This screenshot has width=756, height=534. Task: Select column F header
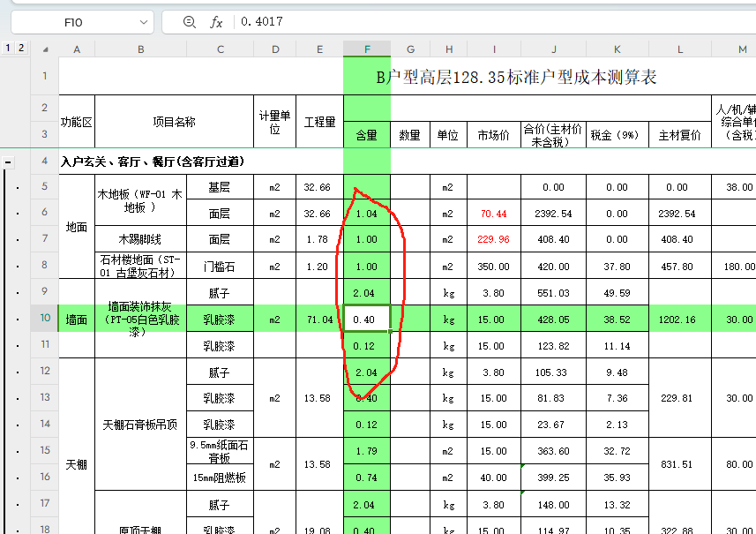click(x=367, y=49)
